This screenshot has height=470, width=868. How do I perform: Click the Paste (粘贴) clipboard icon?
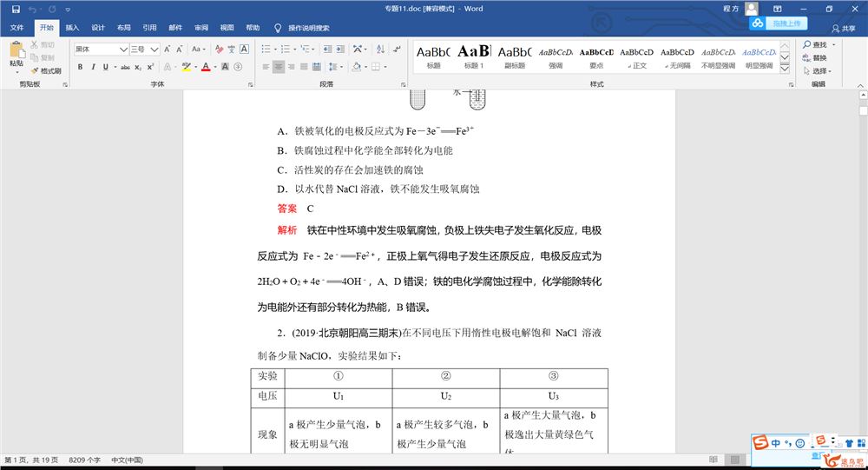[16, 51]
